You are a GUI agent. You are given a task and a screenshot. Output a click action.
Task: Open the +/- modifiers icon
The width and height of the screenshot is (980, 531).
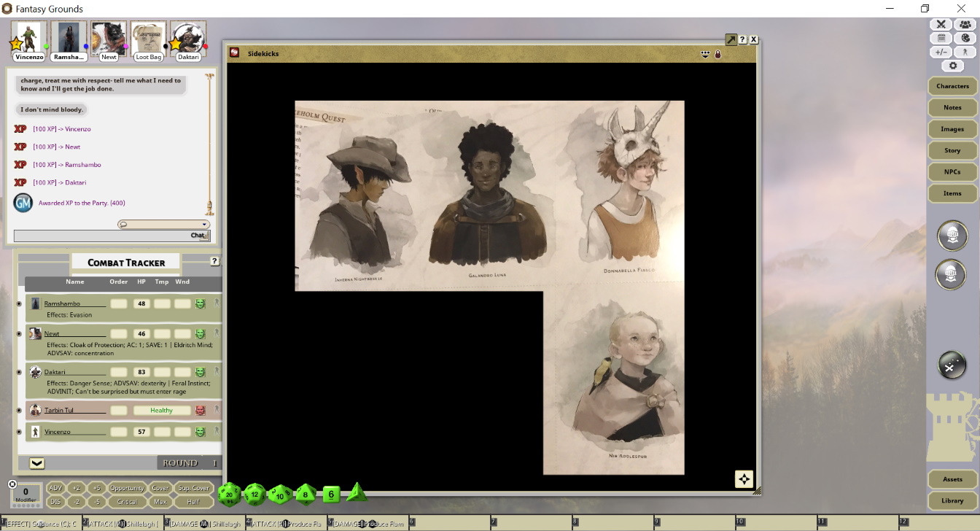(x=941, y=52)
